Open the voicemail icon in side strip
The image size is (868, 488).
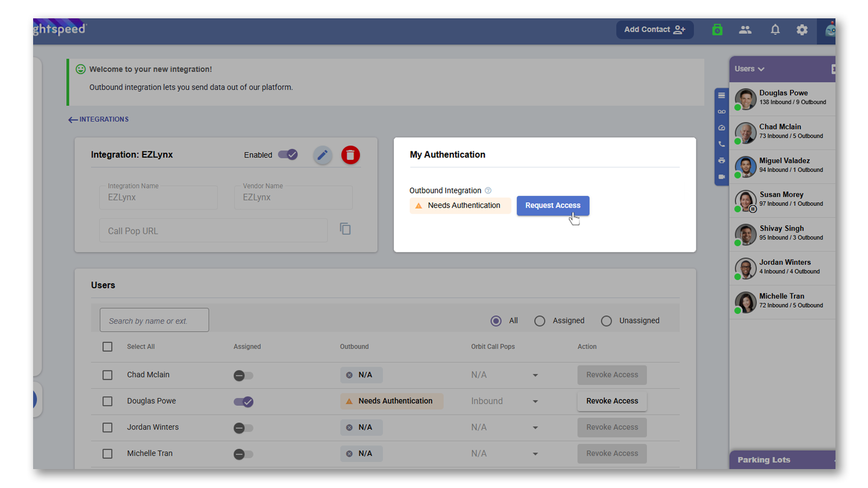pyautogui.click(x=721, y=112)
